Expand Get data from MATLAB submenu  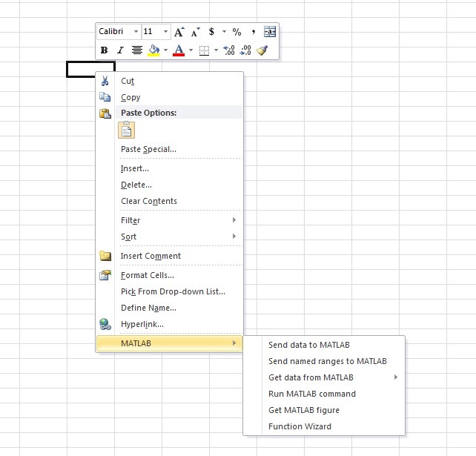324,377
